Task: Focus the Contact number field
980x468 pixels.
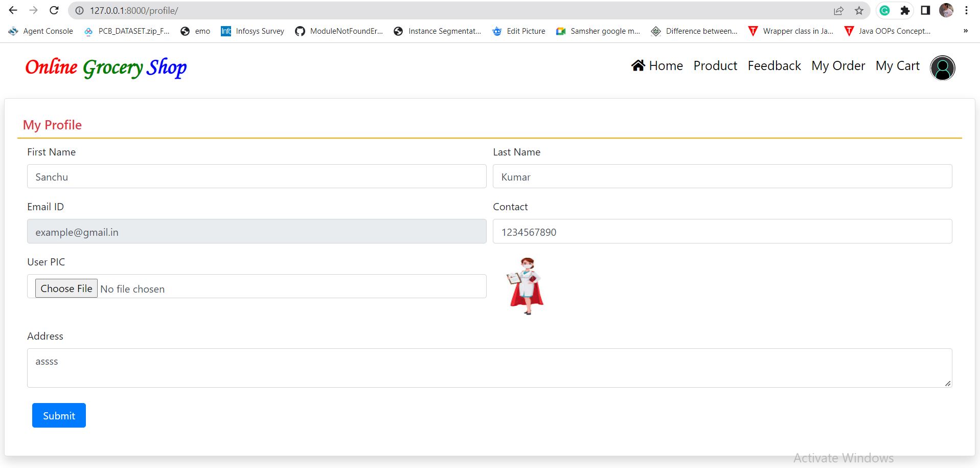Action: (722, 232)
